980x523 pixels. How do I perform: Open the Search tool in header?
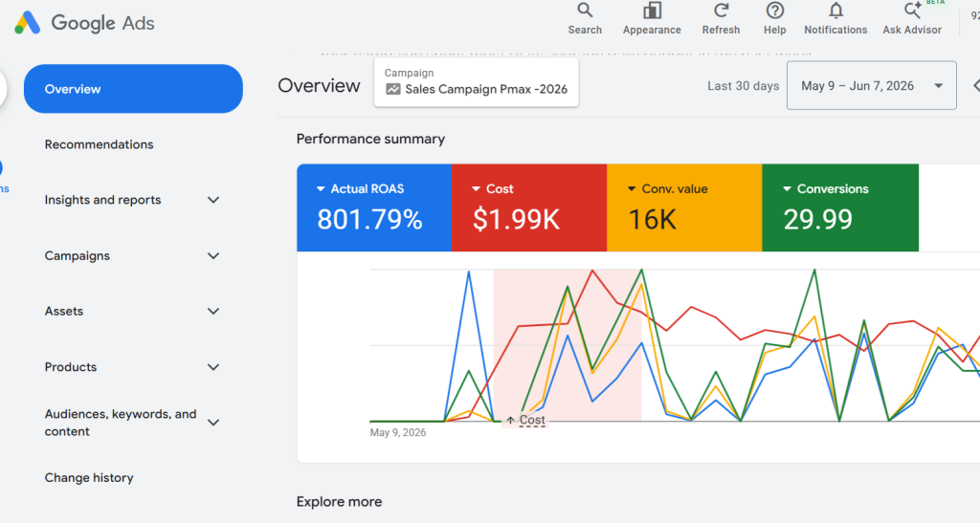pos(585,19)
